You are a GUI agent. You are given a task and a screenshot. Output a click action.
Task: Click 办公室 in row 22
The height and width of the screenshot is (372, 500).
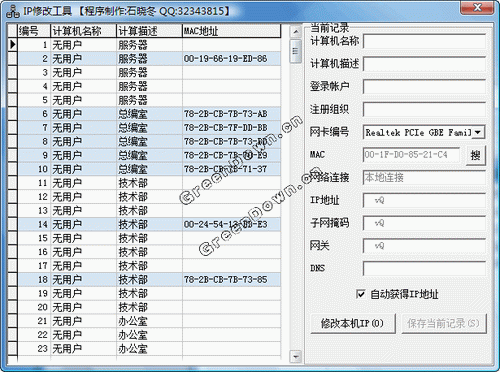coord(133,335)
